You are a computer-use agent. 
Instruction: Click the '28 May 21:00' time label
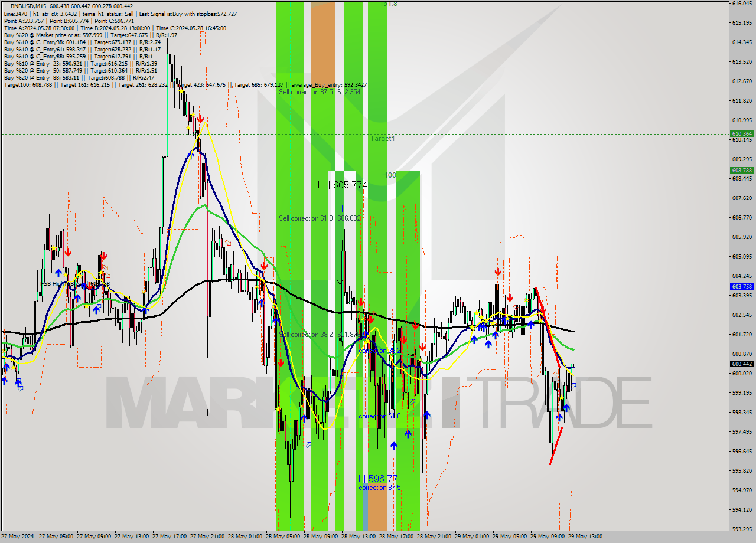tap(434, 537)
